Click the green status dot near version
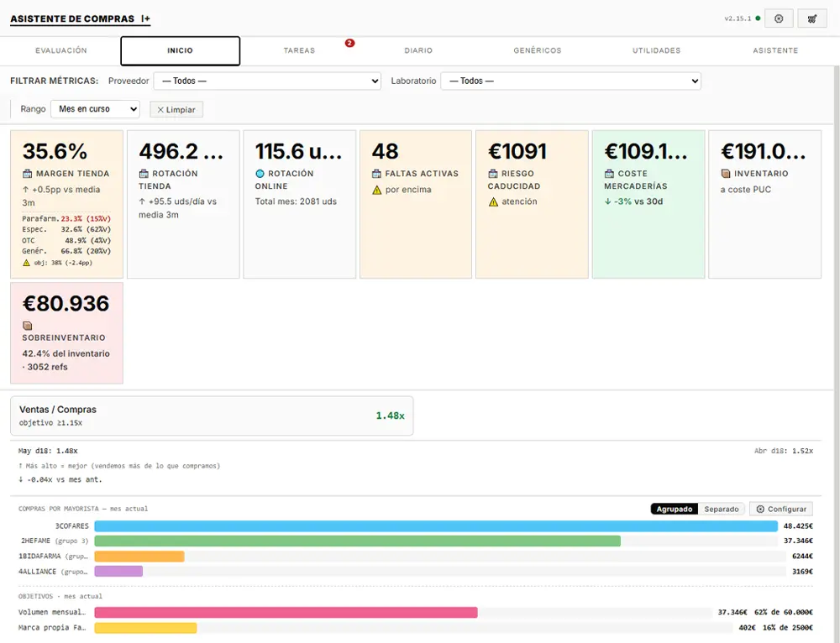The image size is (840, 643). pyautogui.click(x=758, y=18)
